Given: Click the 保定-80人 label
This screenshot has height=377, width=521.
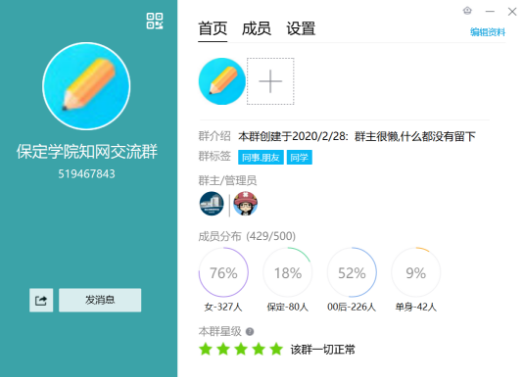Looking at the screenshot, I should point(287,307).
